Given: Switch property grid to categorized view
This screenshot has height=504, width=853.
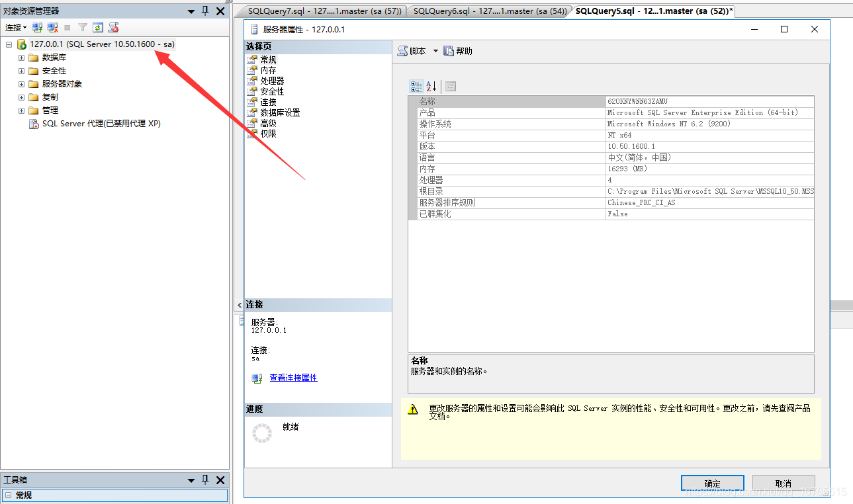Looking at the screenshot, I should (416, 87).
